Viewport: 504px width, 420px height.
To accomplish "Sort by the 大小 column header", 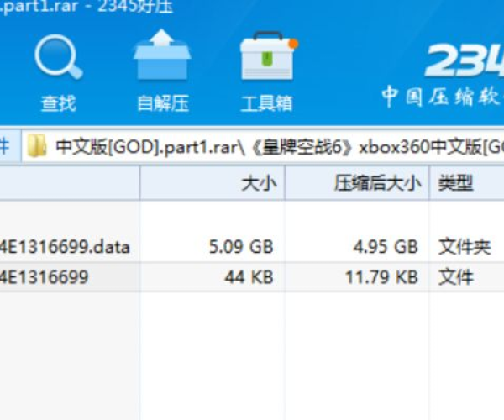I will pyautogui.click(x=213, y=183).
